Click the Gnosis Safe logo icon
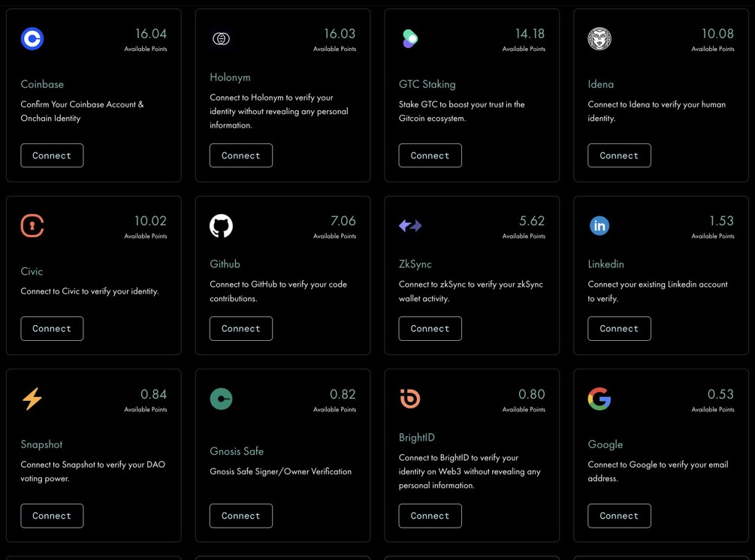The image size is (755, 560). click(x=221, y=399)
